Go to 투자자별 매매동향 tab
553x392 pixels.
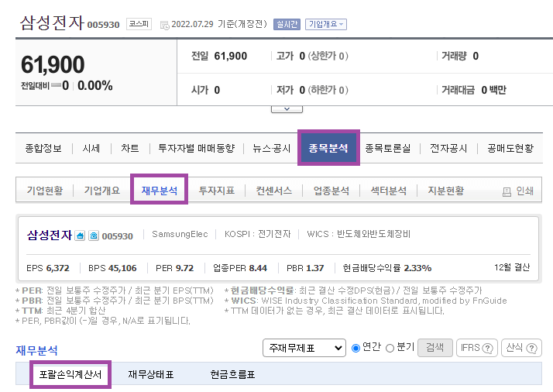coord(196,148)
